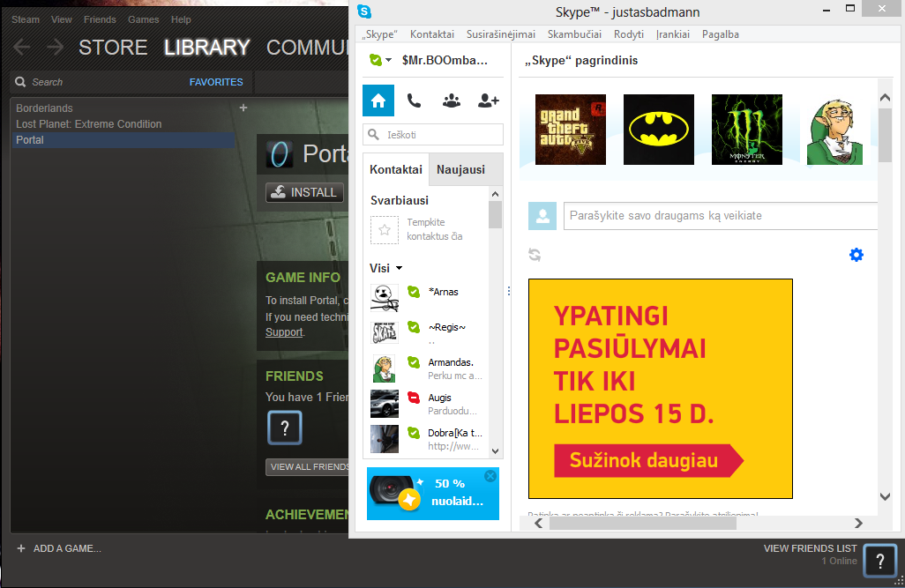
Task: Open the Įrankiai menu
Action: 673,34
